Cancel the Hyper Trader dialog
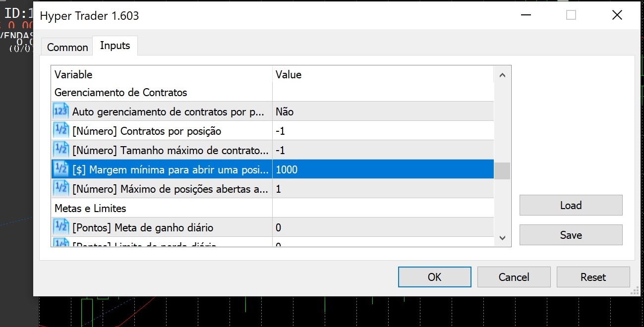Image resolution: width=644 pixels, height=327 pixels. coord(514,277)
